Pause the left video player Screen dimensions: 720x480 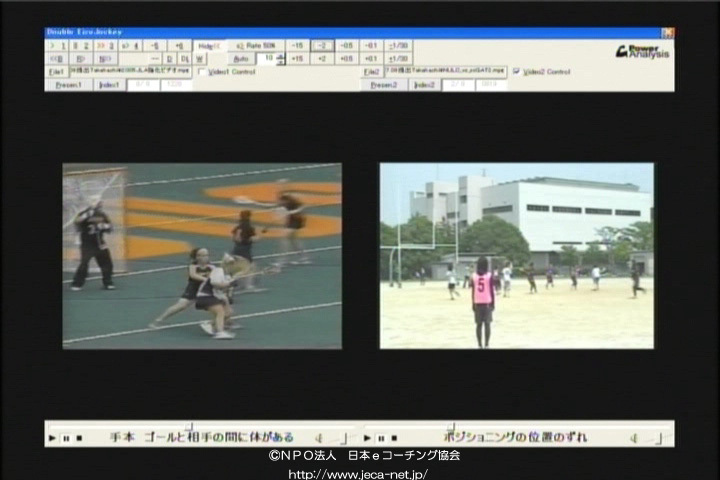66,438
